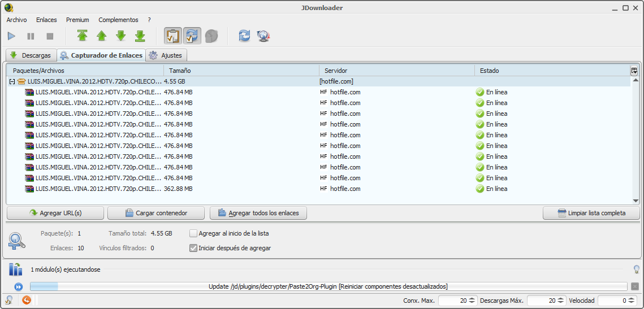Toggle clipboard monitoring icon

[173, 36]
